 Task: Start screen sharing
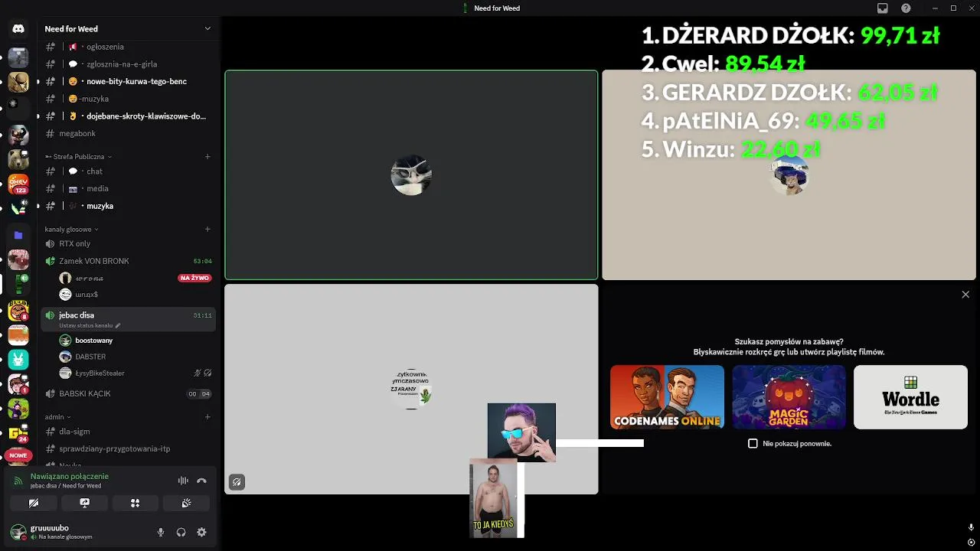(84, 503)
